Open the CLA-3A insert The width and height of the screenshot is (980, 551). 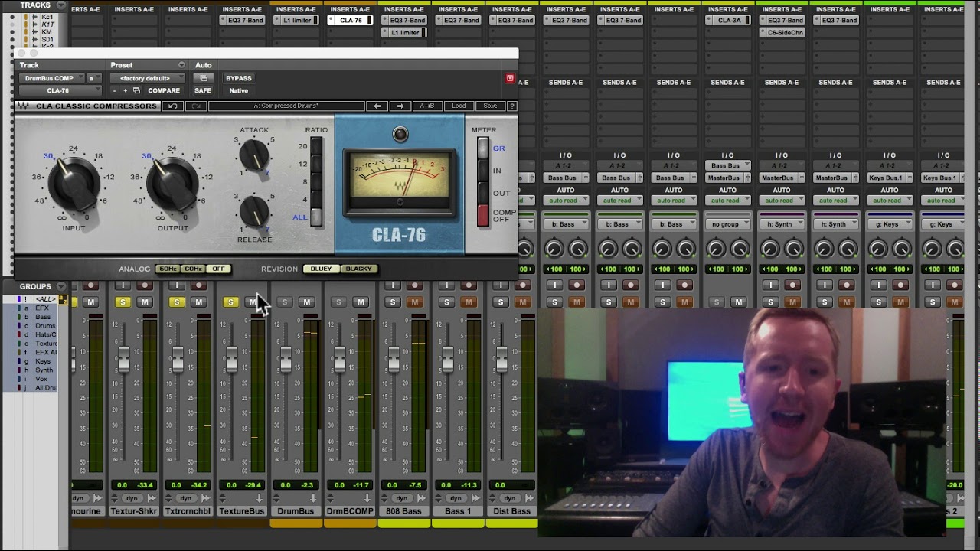(x=727, y=20)
